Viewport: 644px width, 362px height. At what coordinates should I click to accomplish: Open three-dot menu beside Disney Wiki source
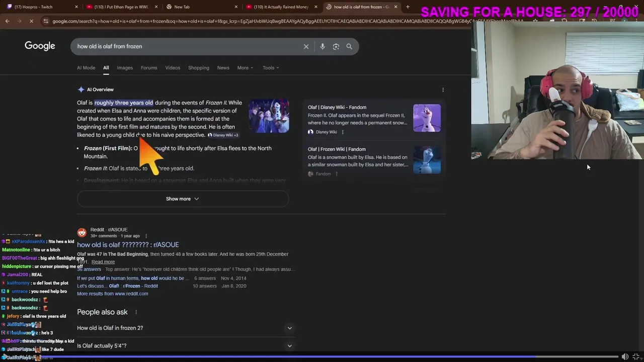[x=343, y=132]
